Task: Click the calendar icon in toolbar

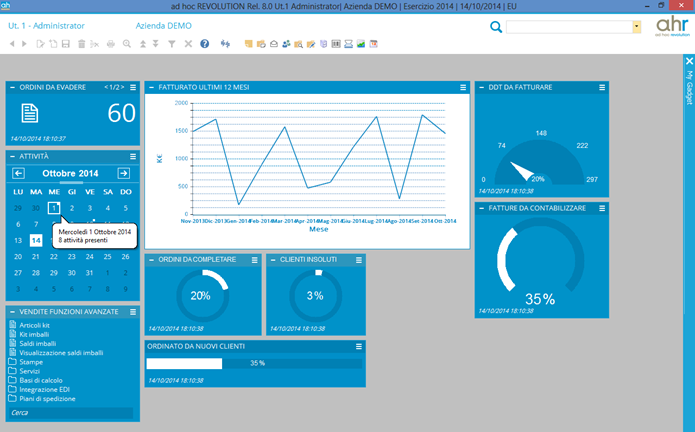Action: click(374, 44)
